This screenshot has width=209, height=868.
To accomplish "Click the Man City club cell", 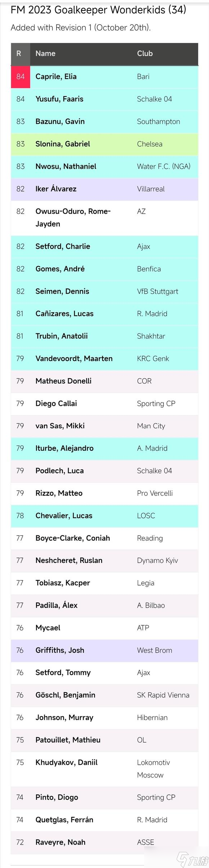I will coord(151,426).
